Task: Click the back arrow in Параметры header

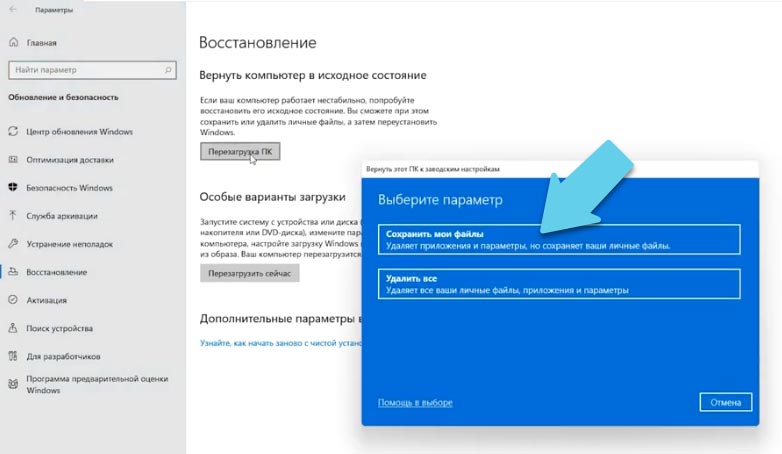Action: [x=13, y=9]
